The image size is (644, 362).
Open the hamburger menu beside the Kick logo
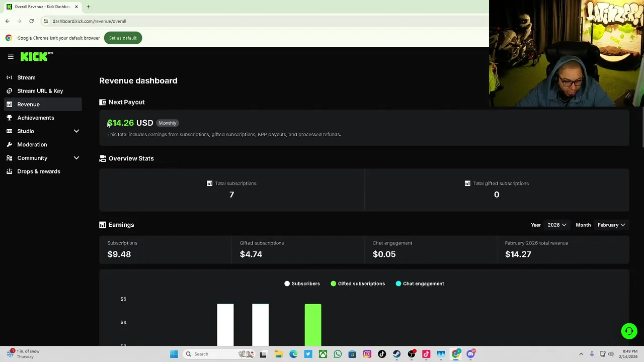click(11, 57)
